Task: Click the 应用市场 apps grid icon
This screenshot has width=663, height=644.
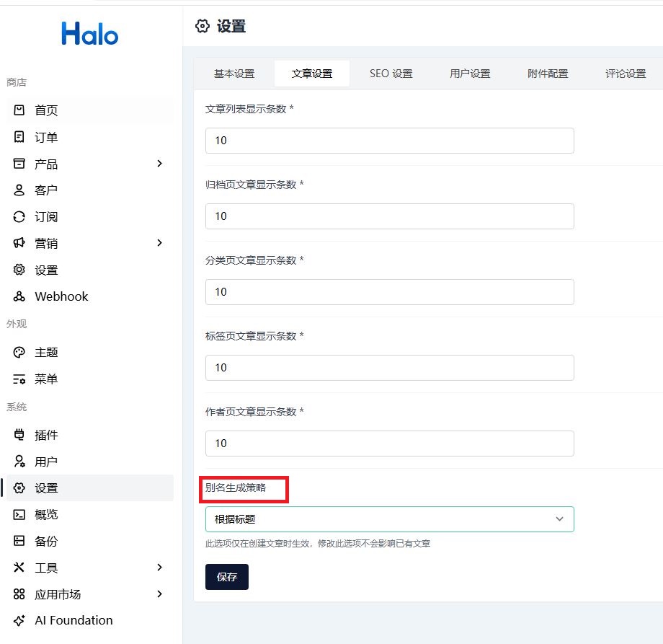Action: [x=19, y=594]
